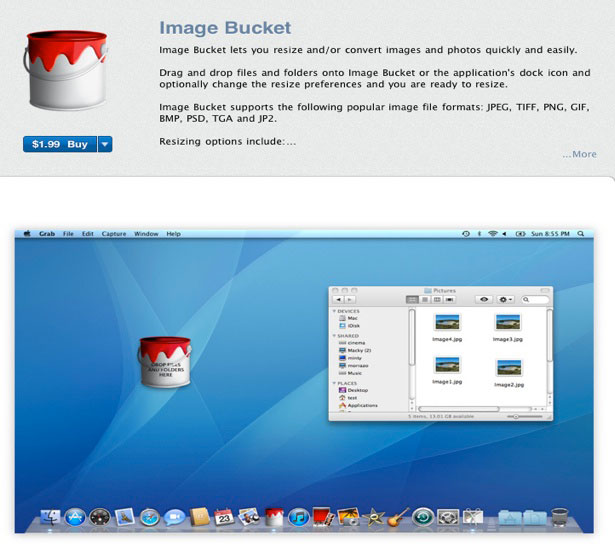Open the Edit menu
This screenshot has height=550, width=615.
click(x=87, y=234)
